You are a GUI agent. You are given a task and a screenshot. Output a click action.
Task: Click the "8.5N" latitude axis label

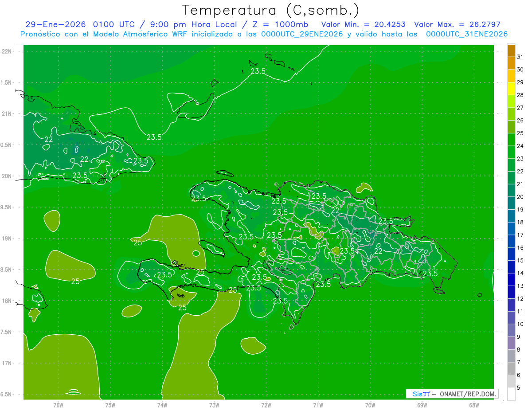point(7,270)
